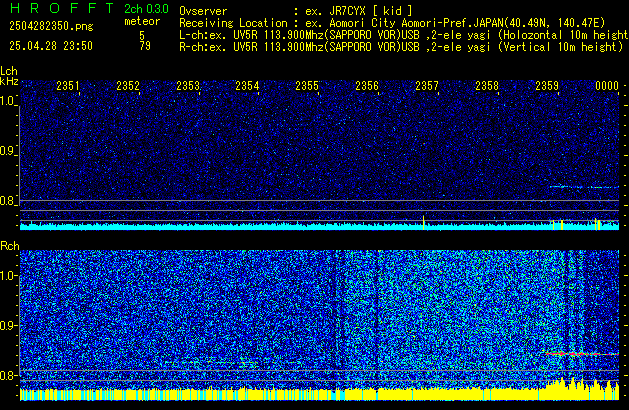This screenshot has width=629, height=410.
Task: Click the Lch 1.0 kHz axis label
Action: click(x=7, y=101)
